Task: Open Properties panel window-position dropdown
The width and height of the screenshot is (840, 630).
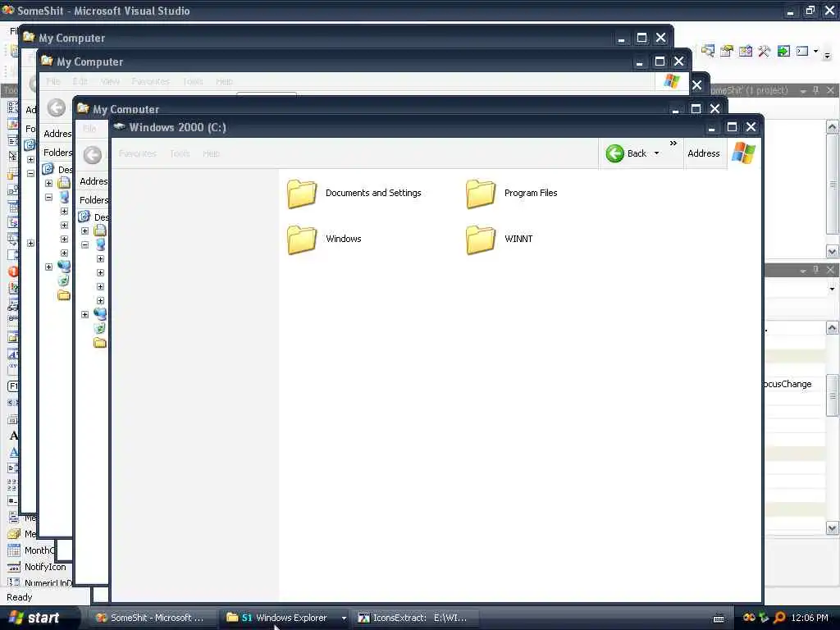Action: click(803, 271)
